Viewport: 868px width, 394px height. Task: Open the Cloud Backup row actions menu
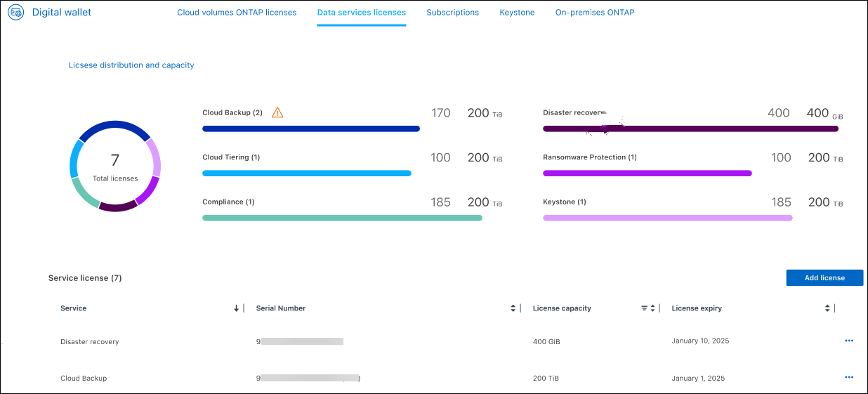click(x=848, y=377)
